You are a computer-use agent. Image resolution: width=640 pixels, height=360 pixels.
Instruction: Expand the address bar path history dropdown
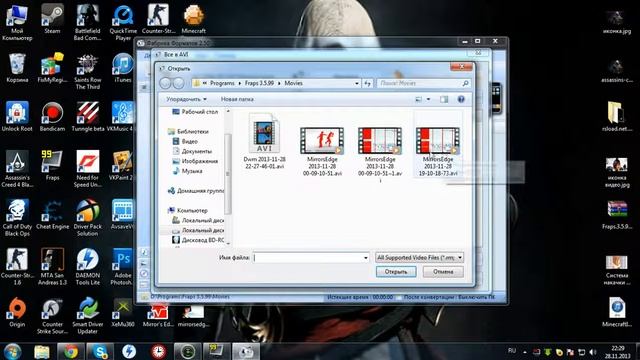click(357, 83)
